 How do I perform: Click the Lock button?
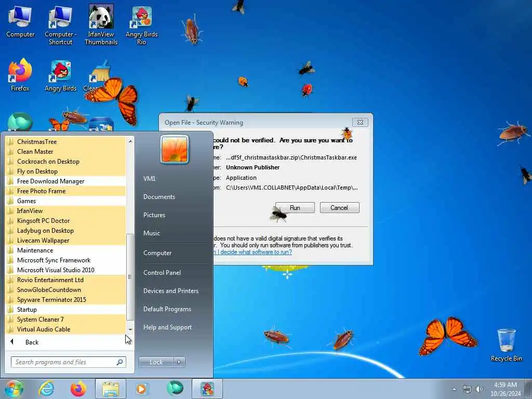156,362
